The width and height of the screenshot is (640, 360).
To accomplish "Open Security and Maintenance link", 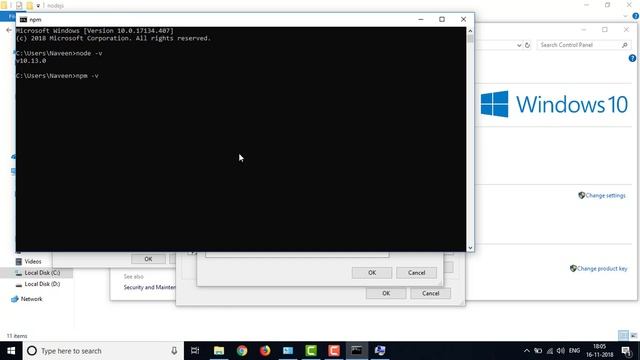I will click(149, 287).
